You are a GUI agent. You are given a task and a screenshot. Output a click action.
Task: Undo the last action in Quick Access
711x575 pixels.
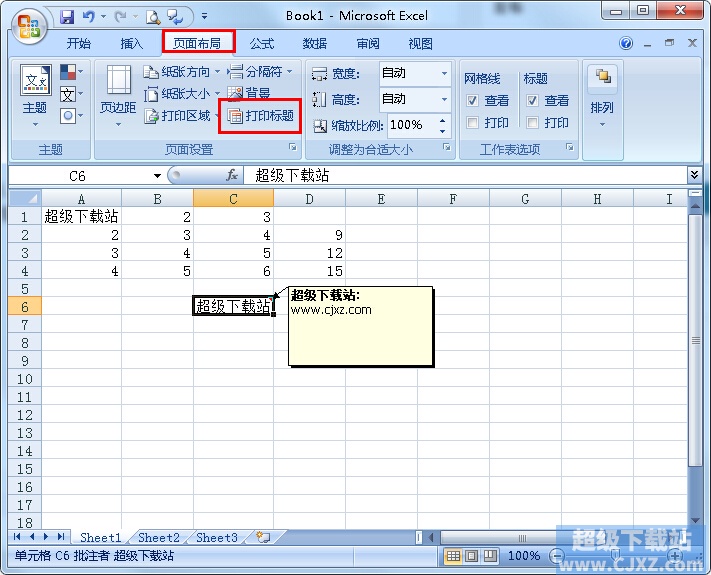coord(89,17)
